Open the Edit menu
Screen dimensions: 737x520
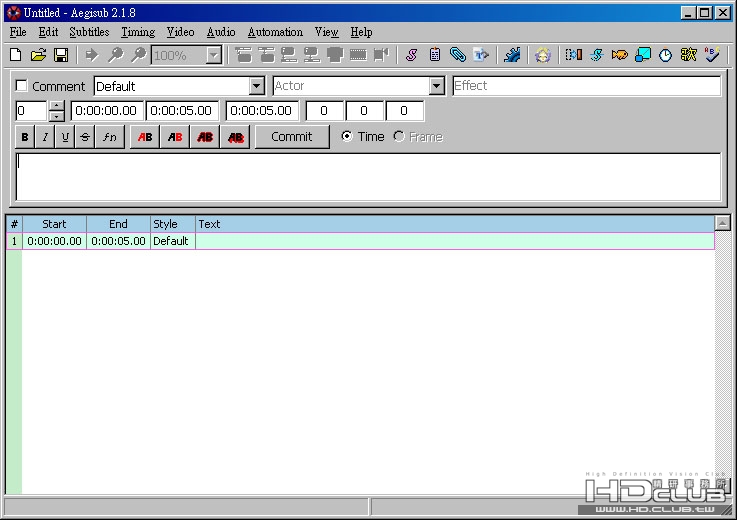point(48,32)
